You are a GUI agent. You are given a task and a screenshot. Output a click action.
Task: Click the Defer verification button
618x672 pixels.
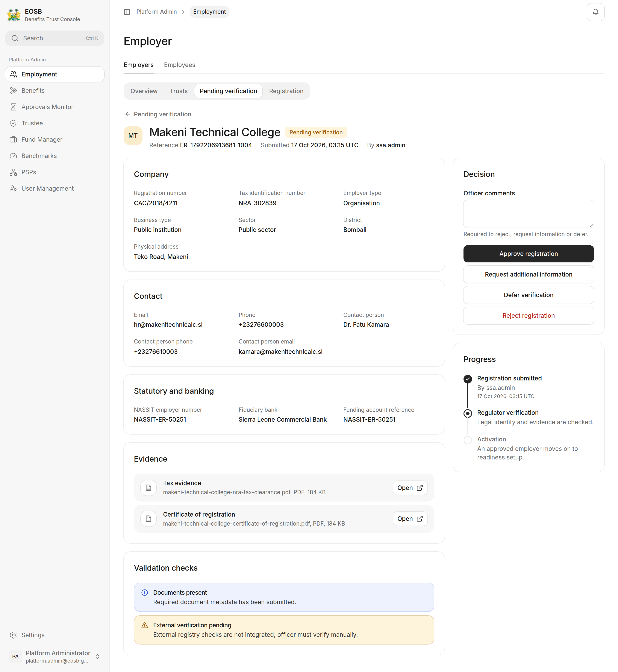[528, 295]
